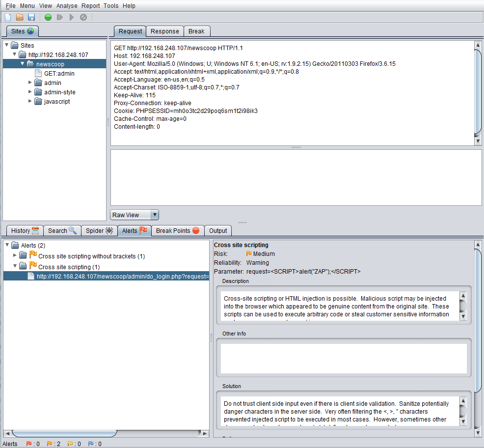This screenshot has height=448, width=484.
Task: Switch to the Response tab
Action: click(164, 31)
